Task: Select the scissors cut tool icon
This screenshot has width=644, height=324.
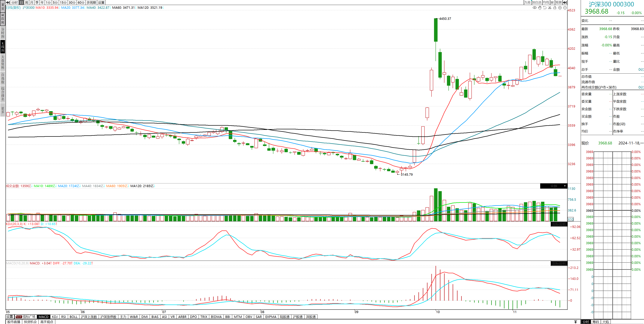Action: (550, 8)
